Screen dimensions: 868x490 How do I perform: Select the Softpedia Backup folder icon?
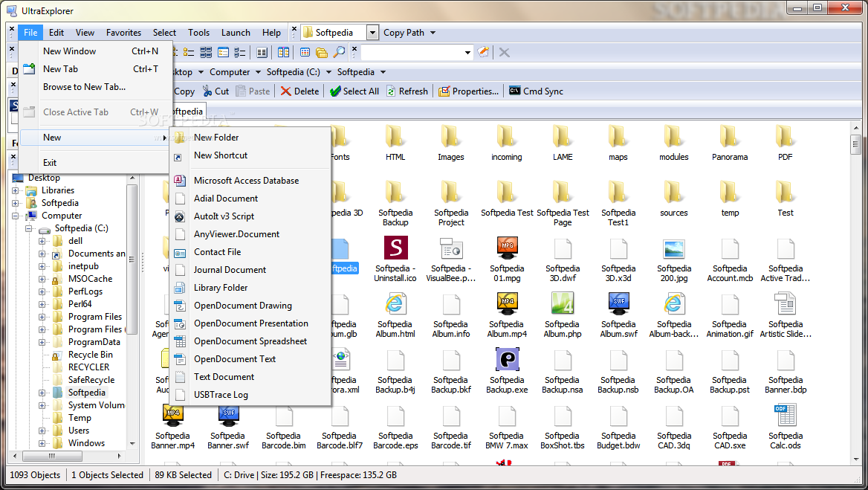pos(395,192)
